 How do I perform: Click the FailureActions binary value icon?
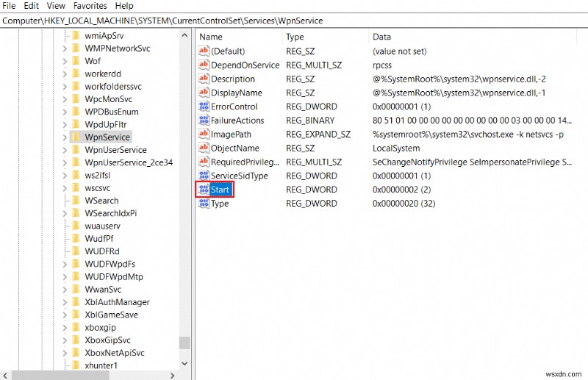pyautogui.click(x=204, y=120)
